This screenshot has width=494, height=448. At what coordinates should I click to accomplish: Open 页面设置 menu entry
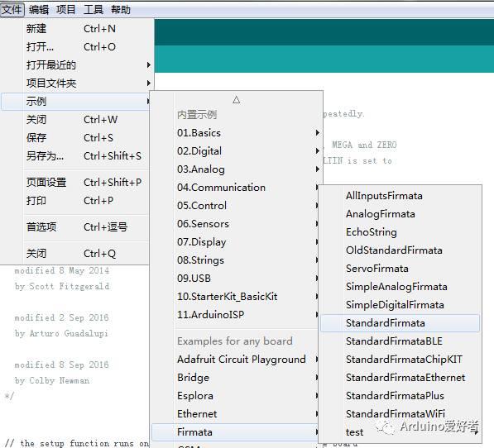[x=75, y=183]
